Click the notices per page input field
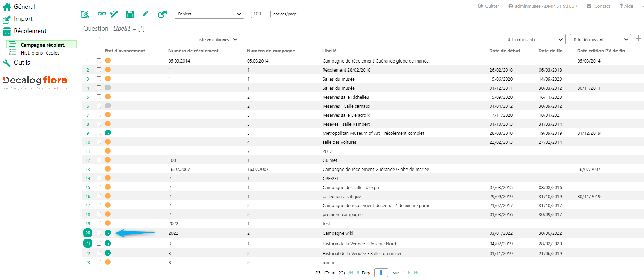The width and height of the screenshot is (644, 280). coord(260,14)
